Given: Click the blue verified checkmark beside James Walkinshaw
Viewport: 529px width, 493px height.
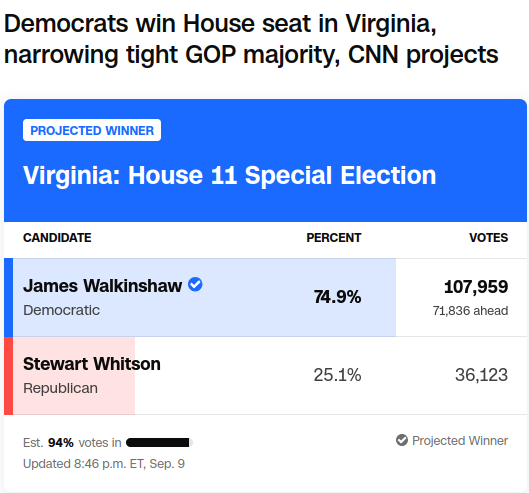Looking at the screenshot, I should (x=195, y=284).
